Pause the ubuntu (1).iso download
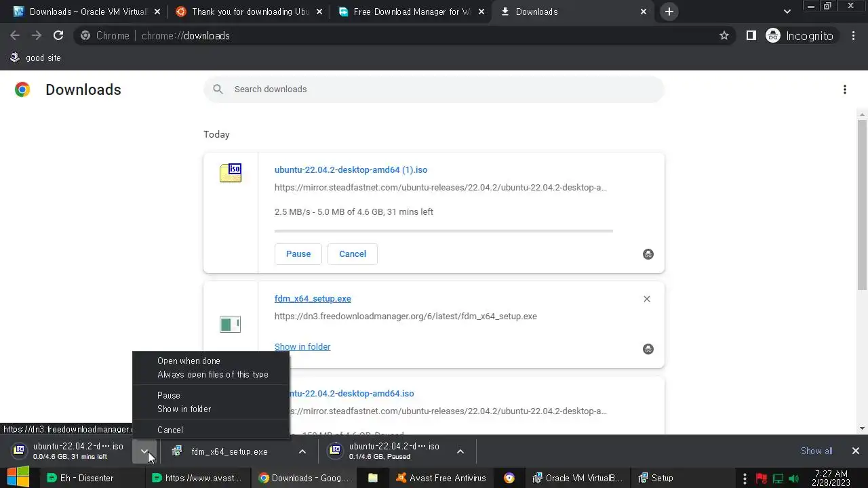 pyautogui.click(x=298, y=254)
